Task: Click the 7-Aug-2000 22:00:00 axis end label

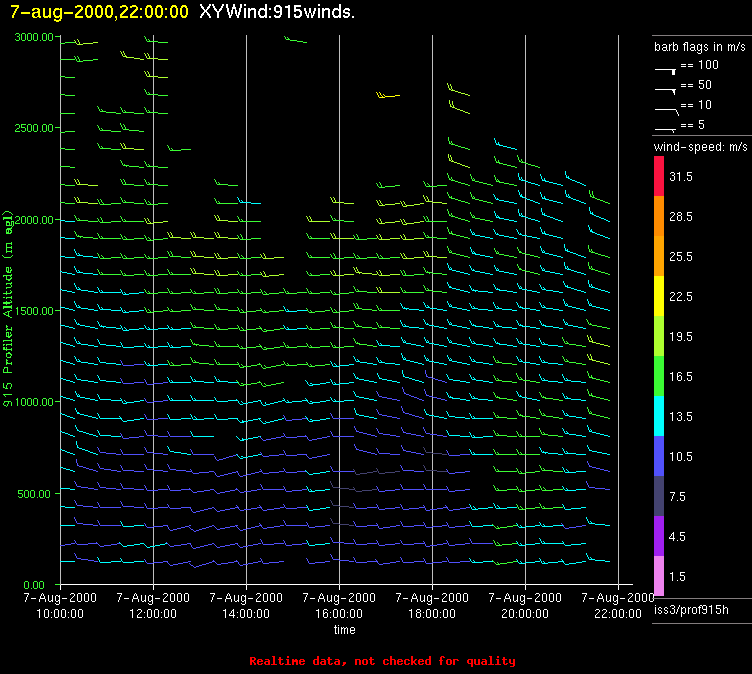Action: pyautogui.click(x=617, y=605)
